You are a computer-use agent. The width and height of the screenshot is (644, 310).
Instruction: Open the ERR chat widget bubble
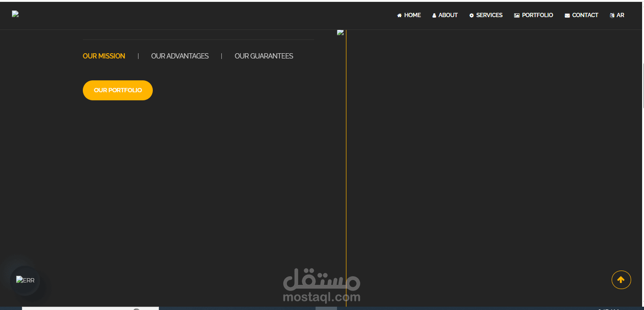tap(25, 281)
